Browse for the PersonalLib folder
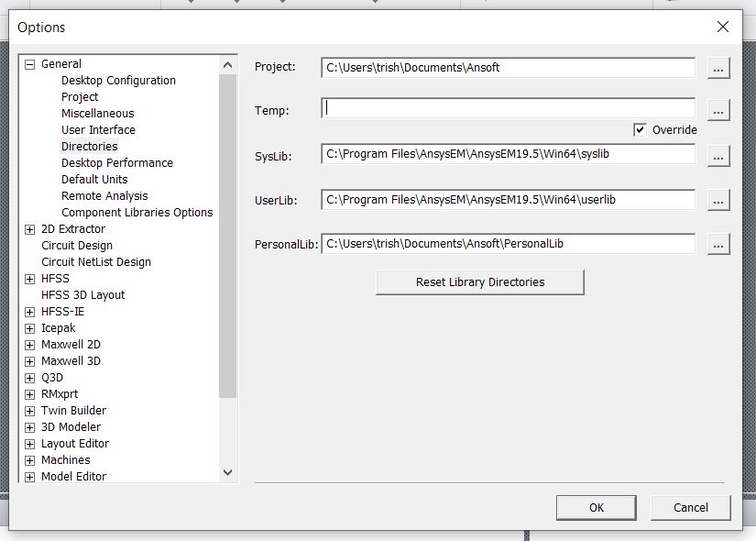Viewport: 756px width, 541px height. point(718,244)
